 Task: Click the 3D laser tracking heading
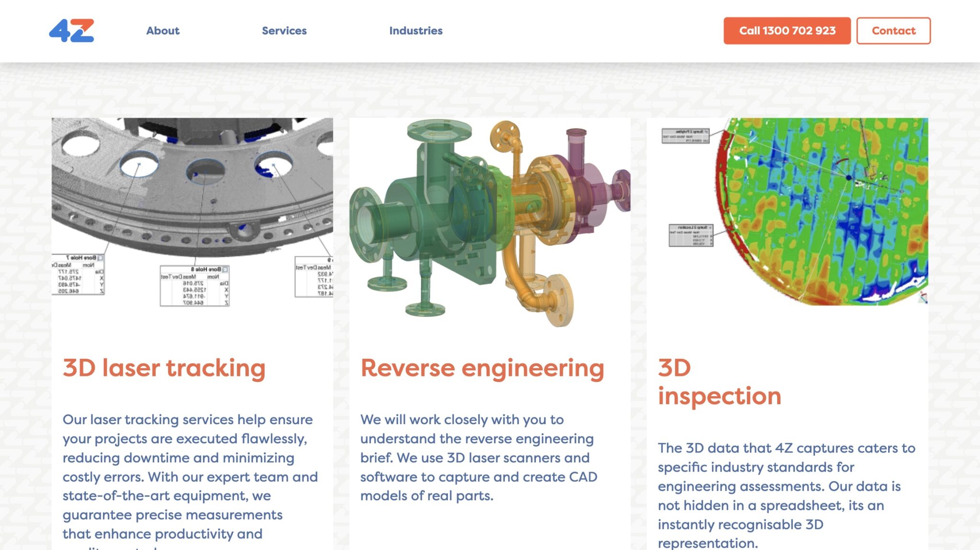pyautogui.click(x=164, y=368)
